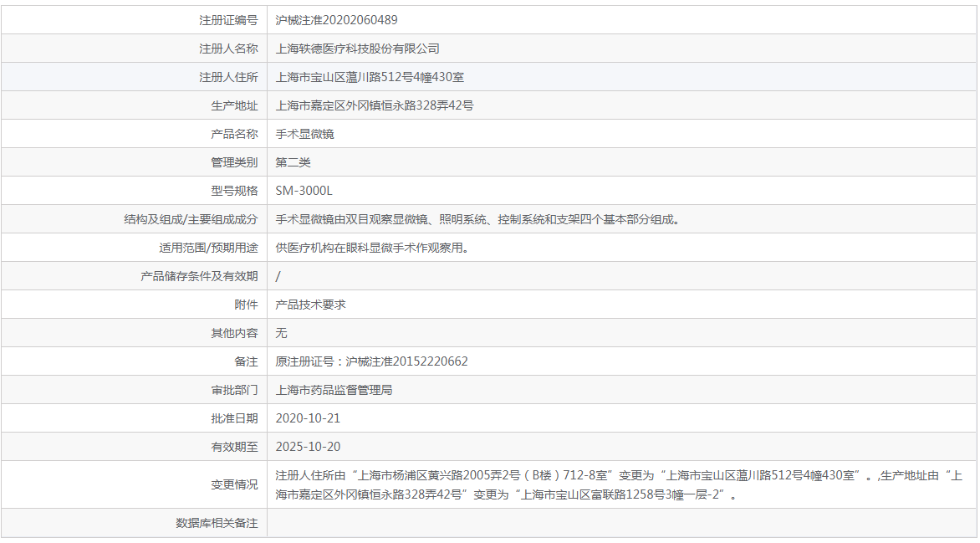
Task: Click the registrant name 上海轶德医疗科技股份有限公司
Action: pos(357,49)
